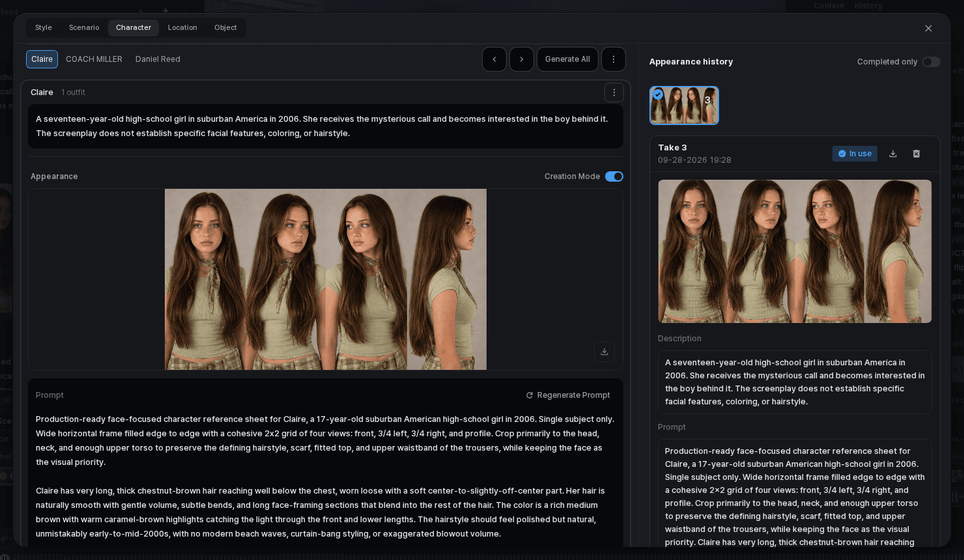Click the '09-28-2026 19:28' timestamp

point(694,160)
